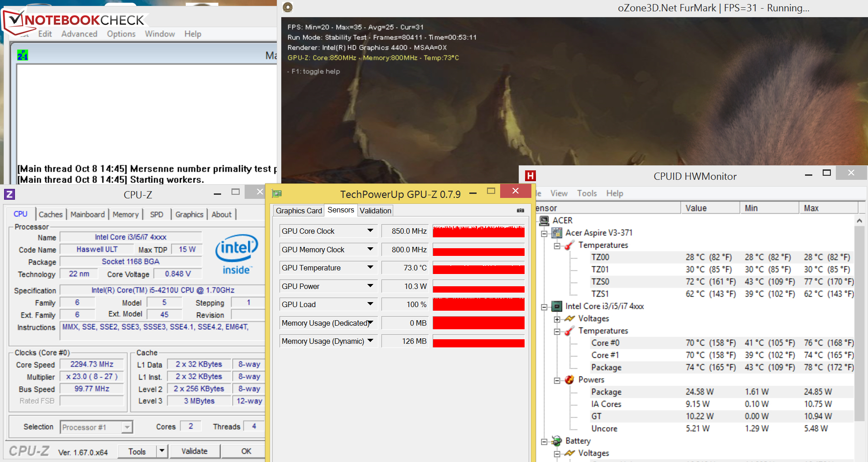Open the GPU Power sensor dropdown
This screenshot has width=868, height=462.
[370, 286]
